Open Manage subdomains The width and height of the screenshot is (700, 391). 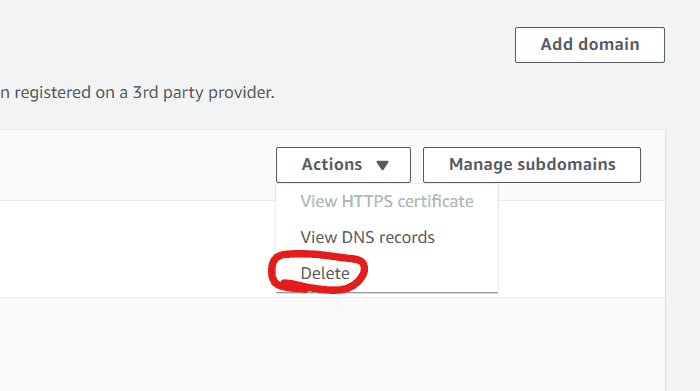tap(532, 165)
